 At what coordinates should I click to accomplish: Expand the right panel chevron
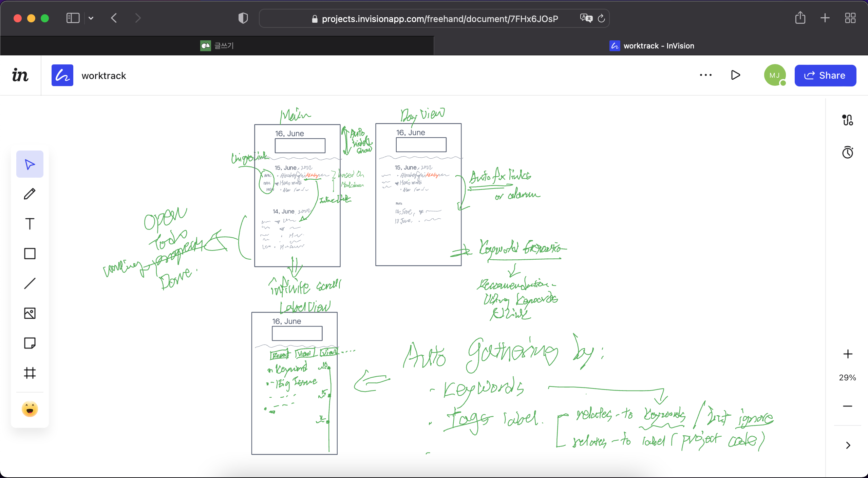[848, 445]
